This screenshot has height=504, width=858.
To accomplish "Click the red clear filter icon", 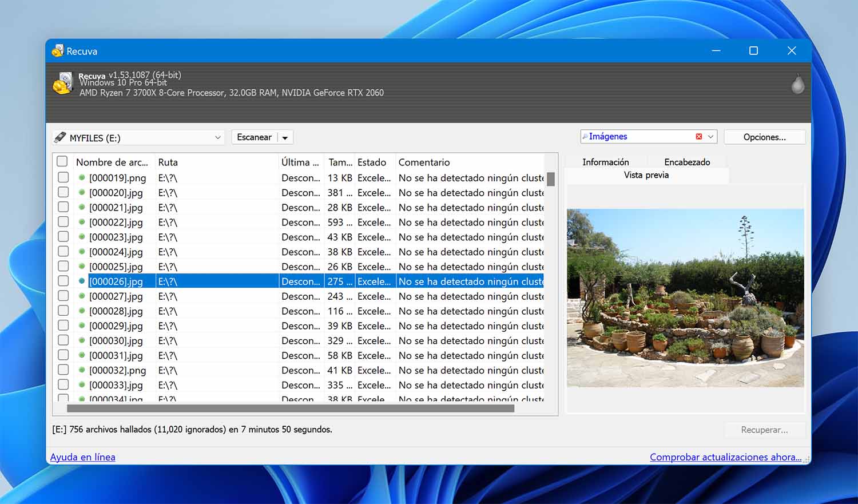I will [x=698, y=137].
